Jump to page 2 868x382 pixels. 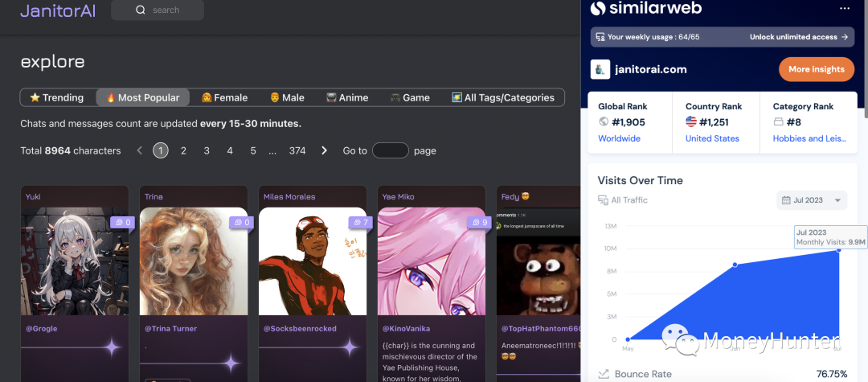pos(183,150)
